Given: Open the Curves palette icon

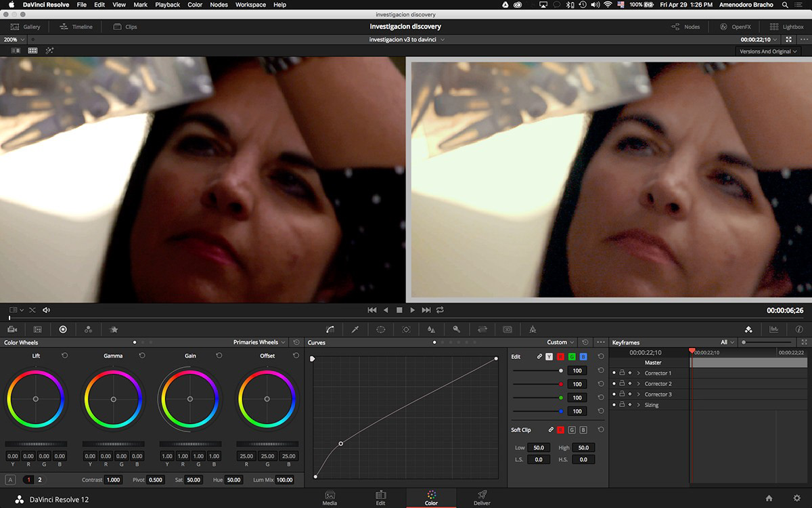Looking at the screenshot, I should tap(330, 329).
